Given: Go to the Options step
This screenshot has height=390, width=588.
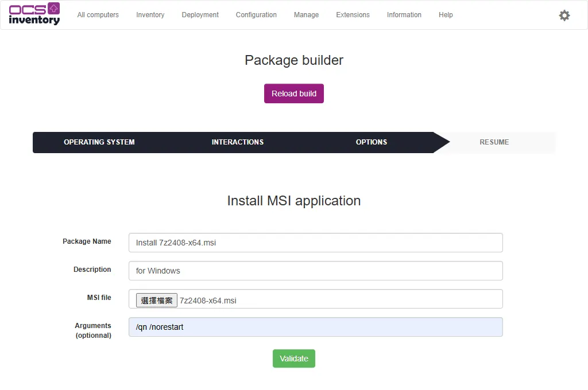Looking at the screenshot, I should click(x=372, y=142).
